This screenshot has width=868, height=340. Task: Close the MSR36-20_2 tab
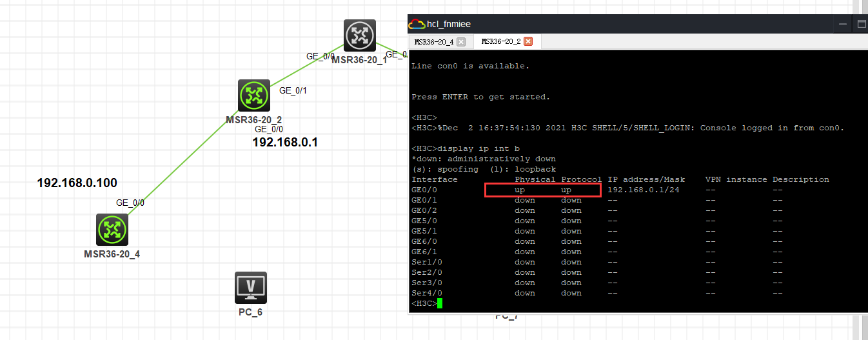pyautogui.click(x=528, y=41)
